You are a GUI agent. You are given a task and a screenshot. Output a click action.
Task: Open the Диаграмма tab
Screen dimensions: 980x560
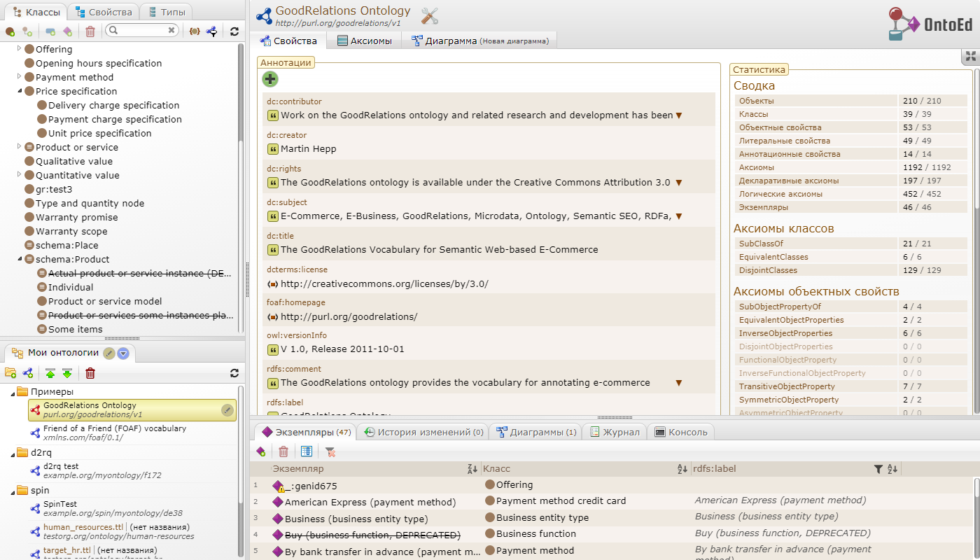[x=479, y=41]
